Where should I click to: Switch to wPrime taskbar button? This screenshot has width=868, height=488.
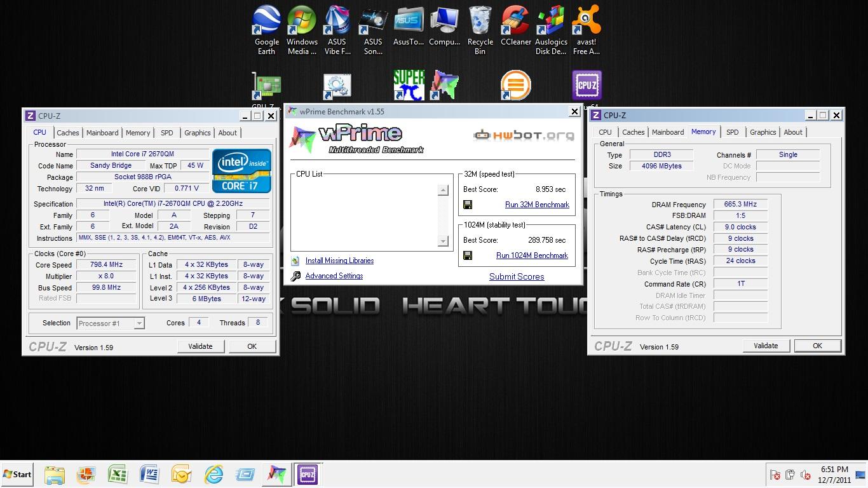(276, 475)
